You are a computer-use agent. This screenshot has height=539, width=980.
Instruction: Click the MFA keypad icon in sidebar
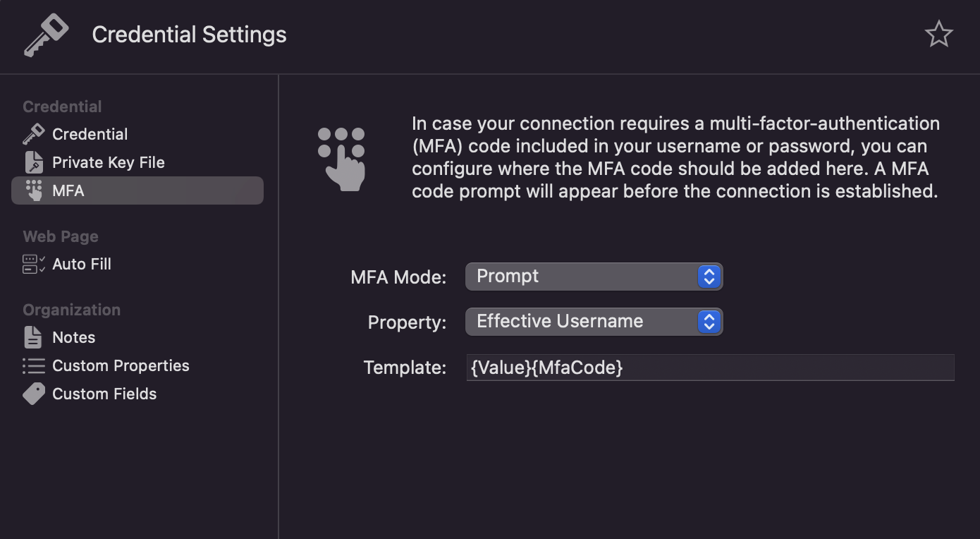point(33,190)
